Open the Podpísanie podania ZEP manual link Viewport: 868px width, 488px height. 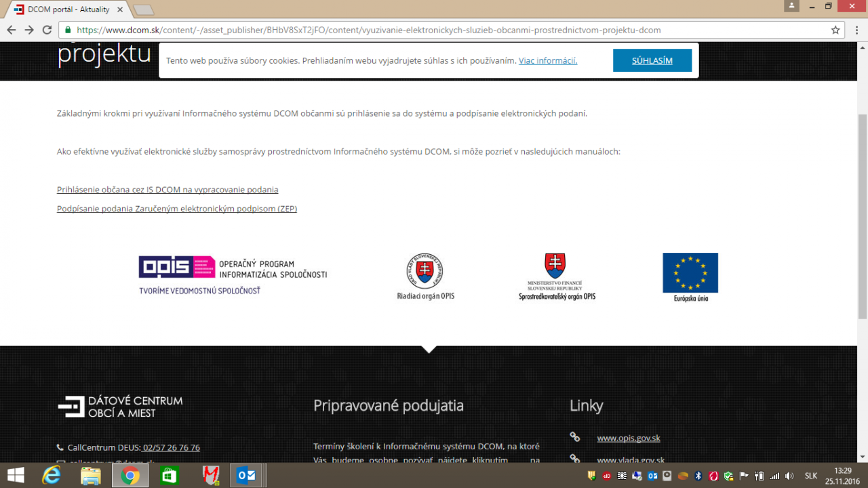tap(177, 209)
